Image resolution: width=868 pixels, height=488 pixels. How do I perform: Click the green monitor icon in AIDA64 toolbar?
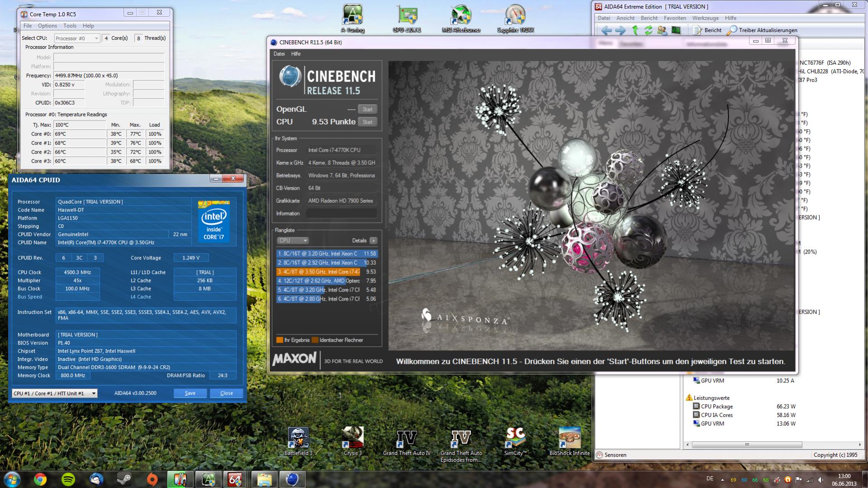click(676, 30)
